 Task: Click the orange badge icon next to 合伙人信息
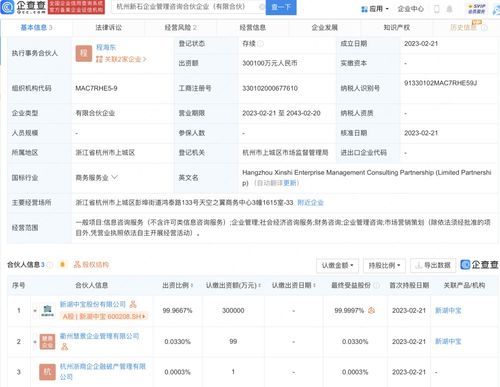[x=62, y=264]
